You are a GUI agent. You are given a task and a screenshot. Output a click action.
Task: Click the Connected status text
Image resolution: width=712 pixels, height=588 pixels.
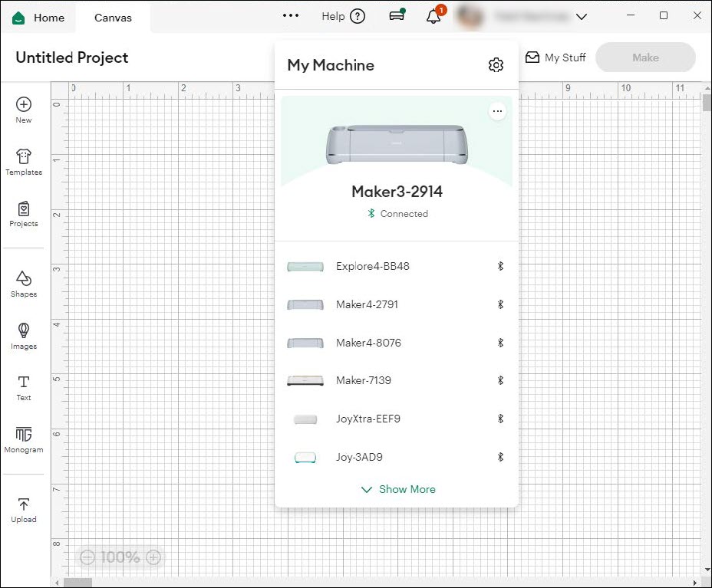point(404,214)
